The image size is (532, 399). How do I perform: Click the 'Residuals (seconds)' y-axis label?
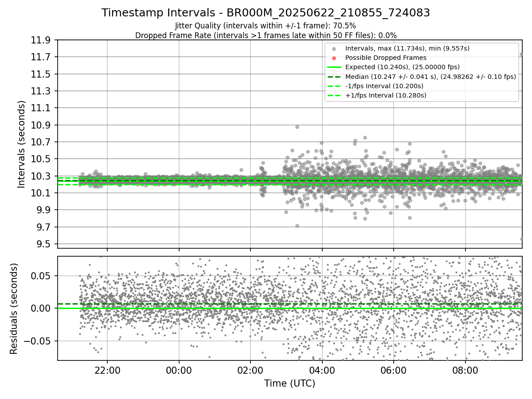14,309
